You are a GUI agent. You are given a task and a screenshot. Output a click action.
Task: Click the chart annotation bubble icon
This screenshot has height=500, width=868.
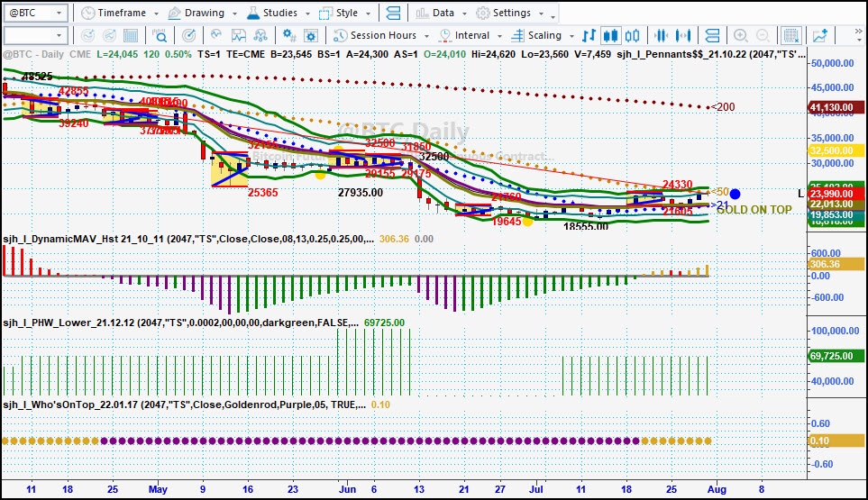tap(239, 35)
